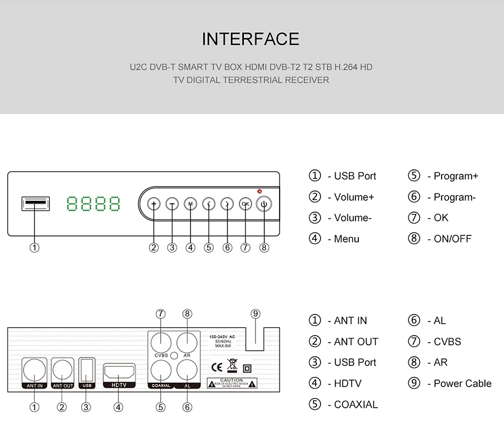Click the ANT IN connector on rear panel
Image resolution: width=504 pixels, height=438 pixels.
(34, 370)
